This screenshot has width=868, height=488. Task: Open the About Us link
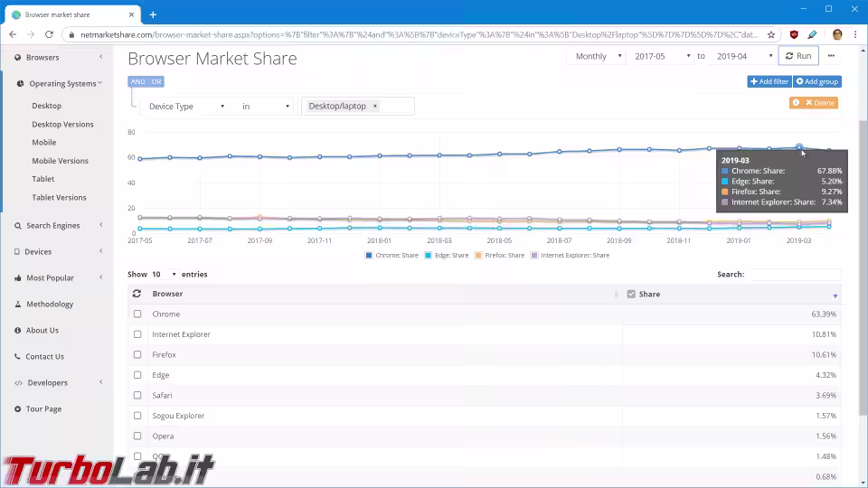click(42, 331)
